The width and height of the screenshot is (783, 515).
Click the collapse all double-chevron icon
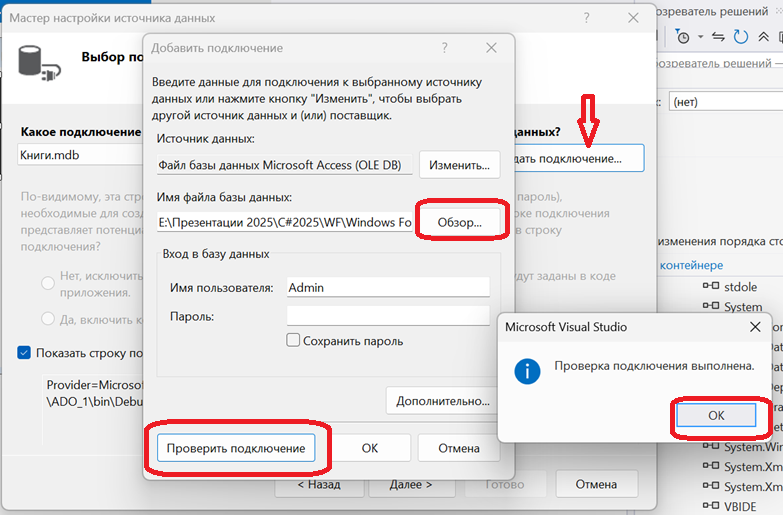tap(765, 37)
